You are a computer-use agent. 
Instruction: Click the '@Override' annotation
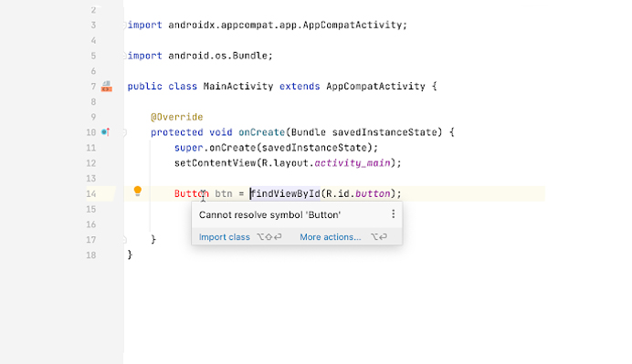[176, 117]
